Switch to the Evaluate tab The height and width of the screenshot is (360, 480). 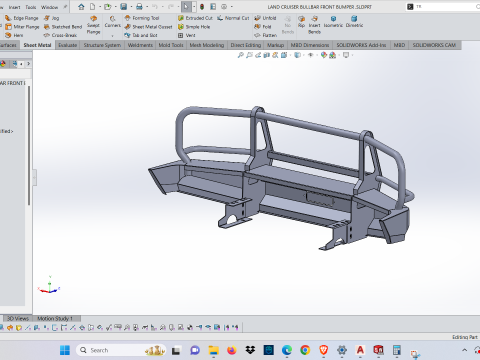(67, 45)
